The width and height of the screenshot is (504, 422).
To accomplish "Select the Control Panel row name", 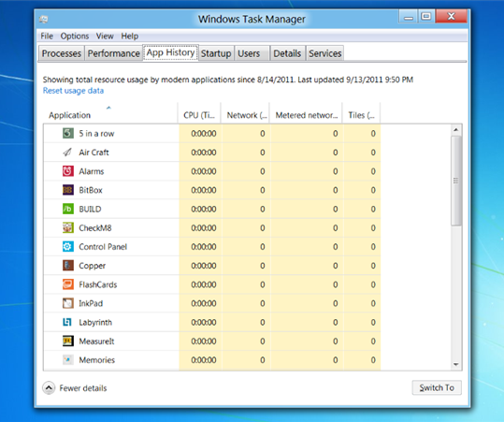I will [x=103, y=247].
